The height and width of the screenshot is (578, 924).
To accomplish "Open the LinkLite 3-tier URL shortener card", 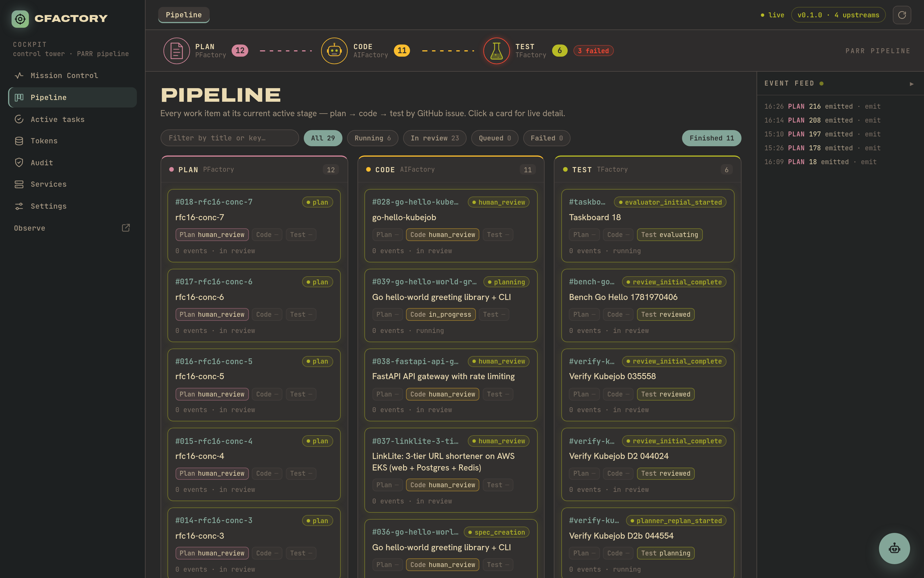I will click(450, 470).
